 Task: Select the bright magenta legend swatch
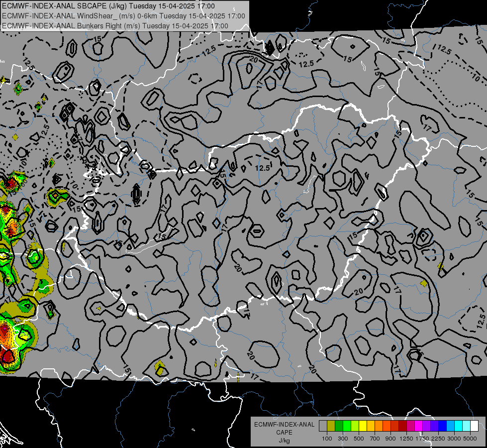click(x=419, y=426)
